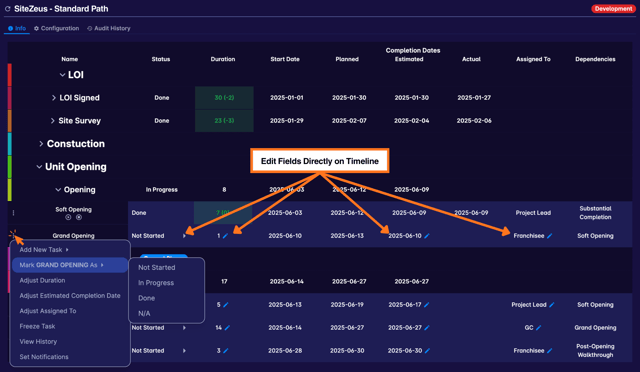
Task: Edit estimated date 2025-06-10 pencil
Action: tap(427, 236)
